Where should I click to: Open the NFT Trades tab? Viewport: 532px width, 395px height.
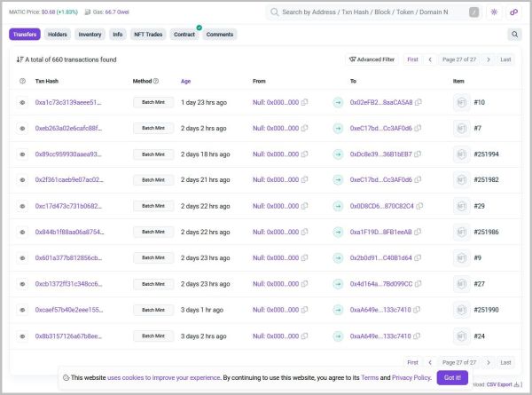click(148, 35)
